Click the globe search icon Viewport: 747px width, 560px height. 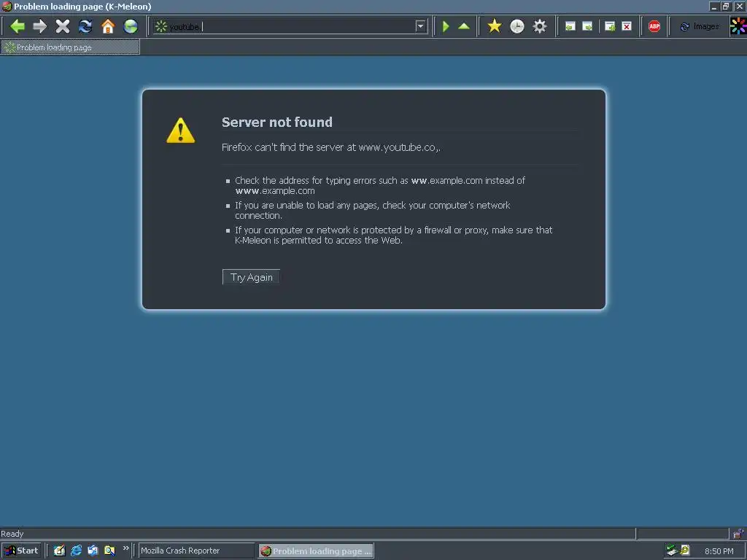pos(131,26)
